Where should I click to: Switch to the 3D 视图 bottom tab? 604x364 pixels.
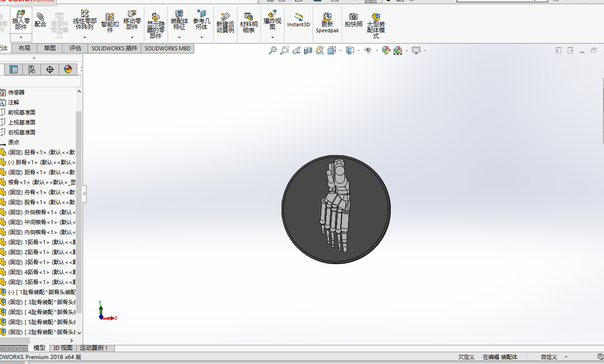[63, 348]
